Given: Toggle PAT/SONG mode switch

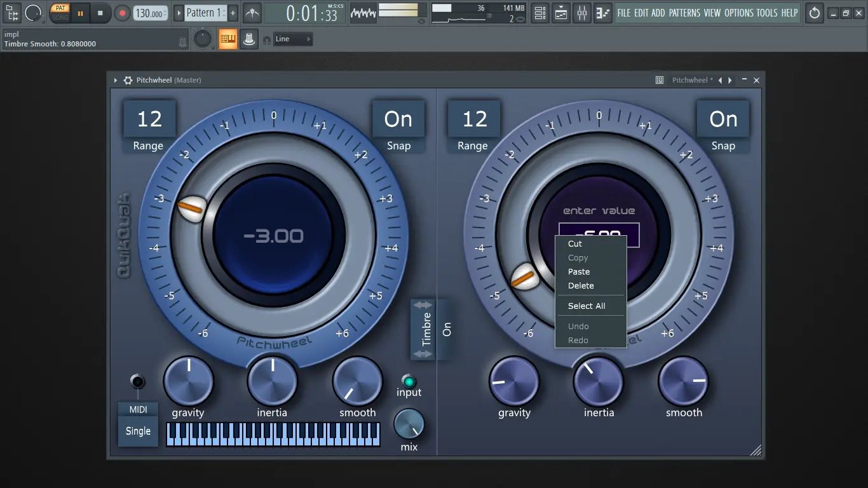Looking at the screenshot, I should click(60, 13).
